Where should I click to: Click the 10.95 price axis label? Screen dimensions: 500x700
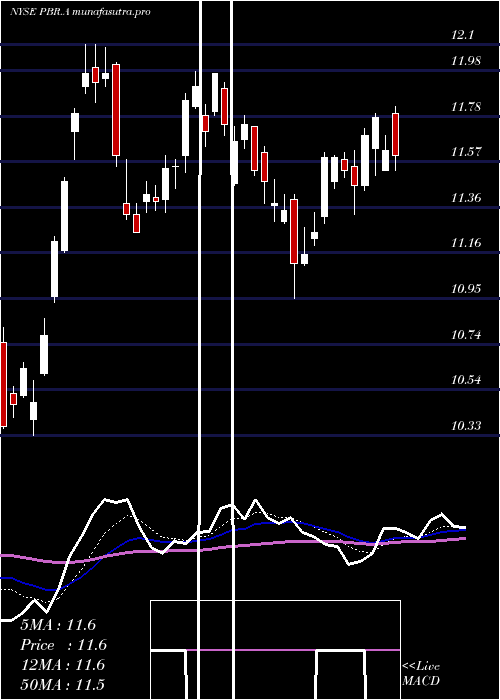[466, 289]
